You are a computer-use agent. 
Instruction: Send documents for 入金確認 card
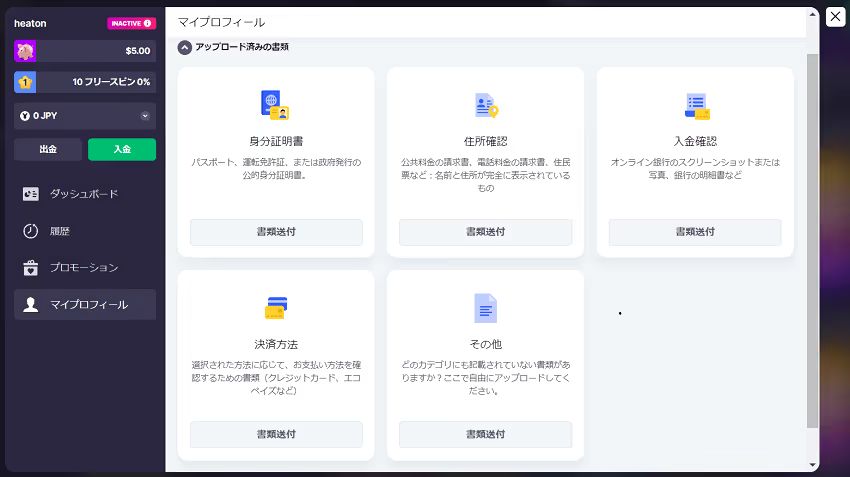(x=695, y=232)
